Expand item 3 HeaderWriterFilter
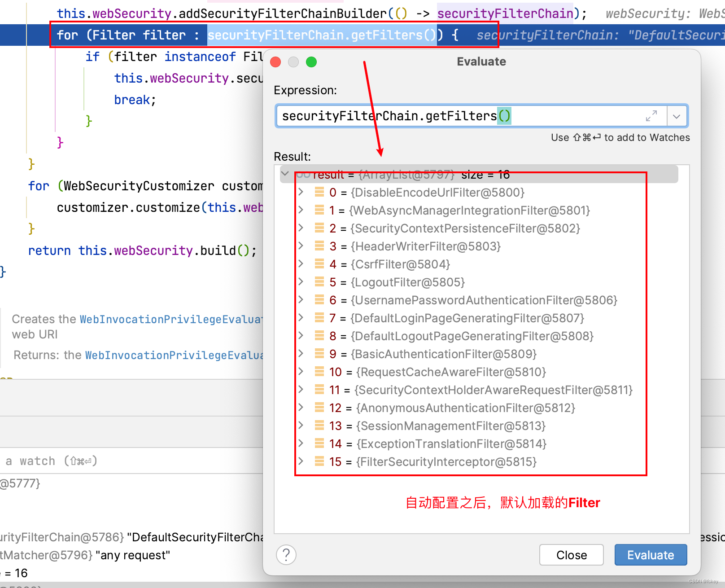 pos(301,246)
